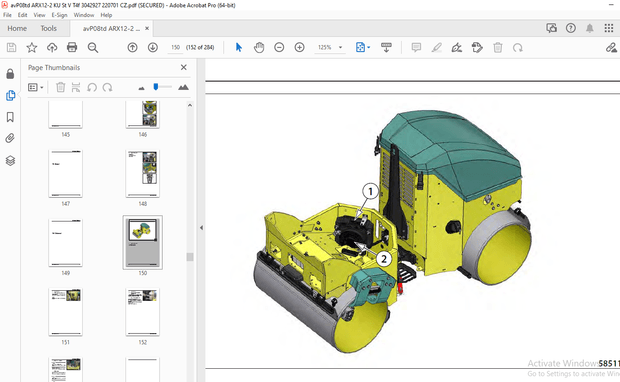Zoom out with the minus icon

(x=279, y=47)
